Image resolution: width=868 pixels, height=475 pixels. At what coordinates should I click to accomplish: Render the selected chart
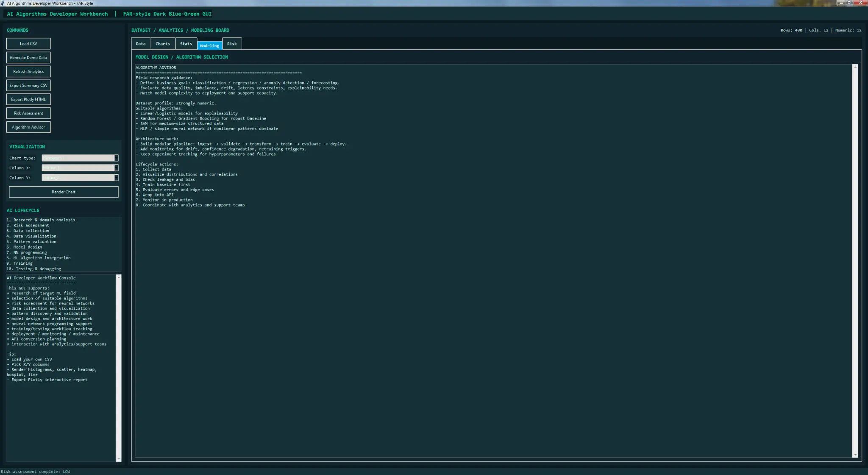(x=64, y=192)
